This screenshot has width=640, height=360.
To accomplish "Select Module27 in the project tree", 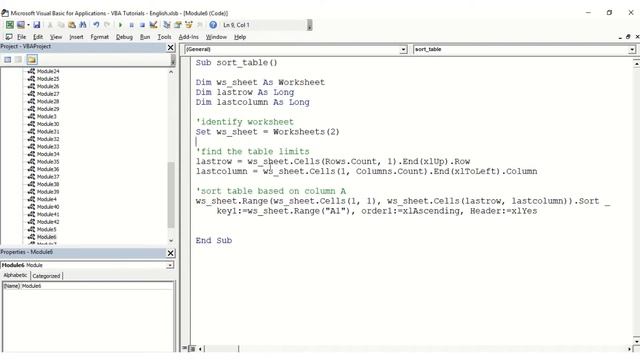I will coord(48,94).
